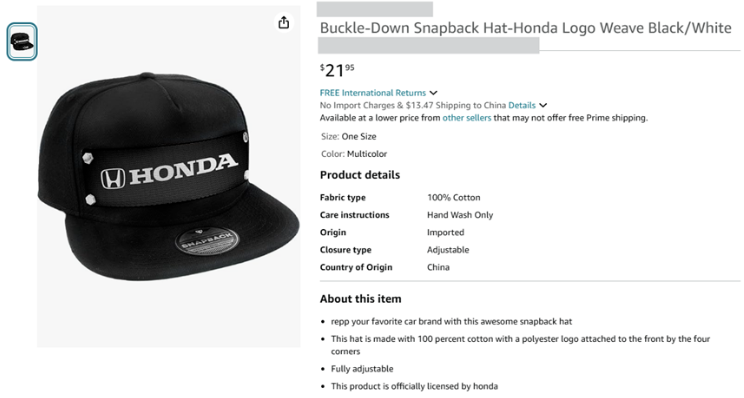The height and width of the screenshot is (398, 744).
Task: Click the officially licensed by honda bullet
Action: pyautogui.click(x=414, y=387)
